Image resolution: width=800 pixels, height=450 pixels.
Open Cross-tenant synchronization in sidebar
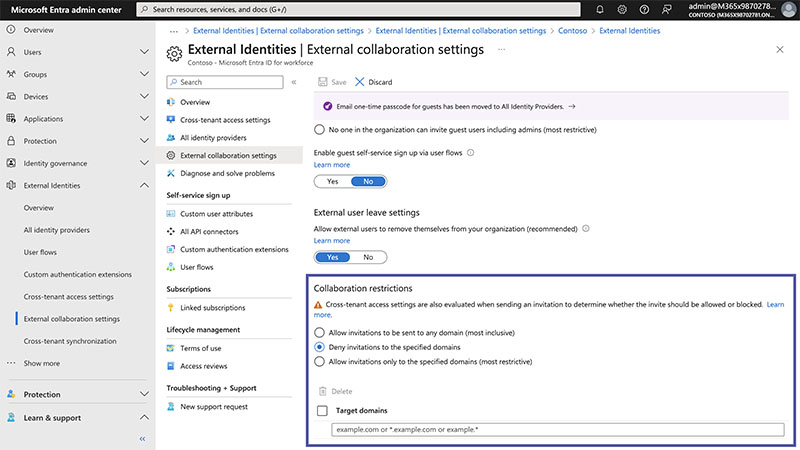[70, 341]
